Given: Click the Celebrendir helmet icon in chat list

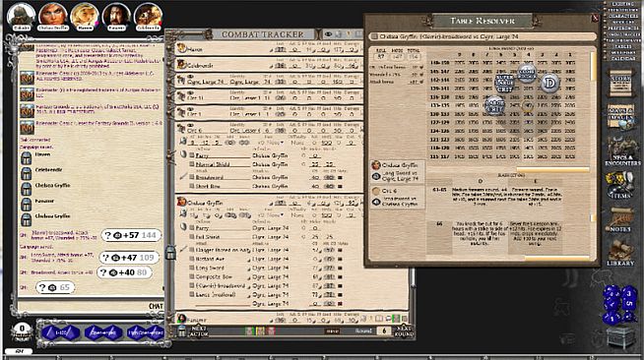Looking at the screenshot, I should pos(27,173).
